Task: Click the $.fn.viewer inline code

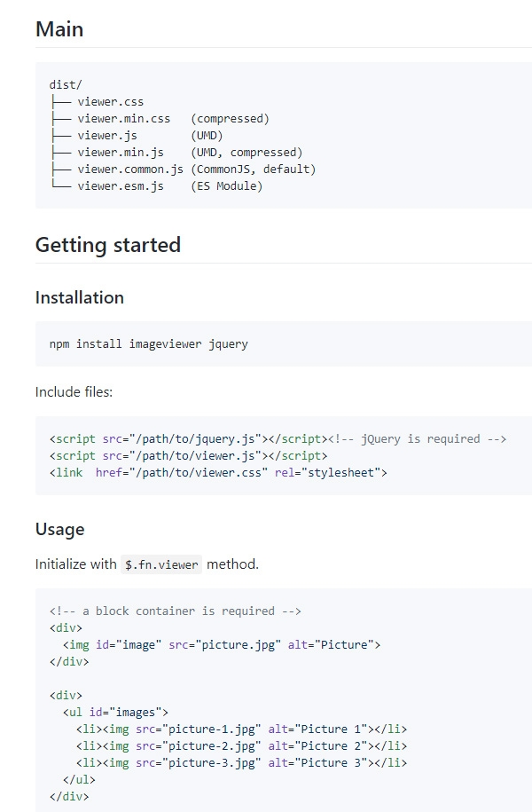Action: pyautogui.click(x=161, y=564)
